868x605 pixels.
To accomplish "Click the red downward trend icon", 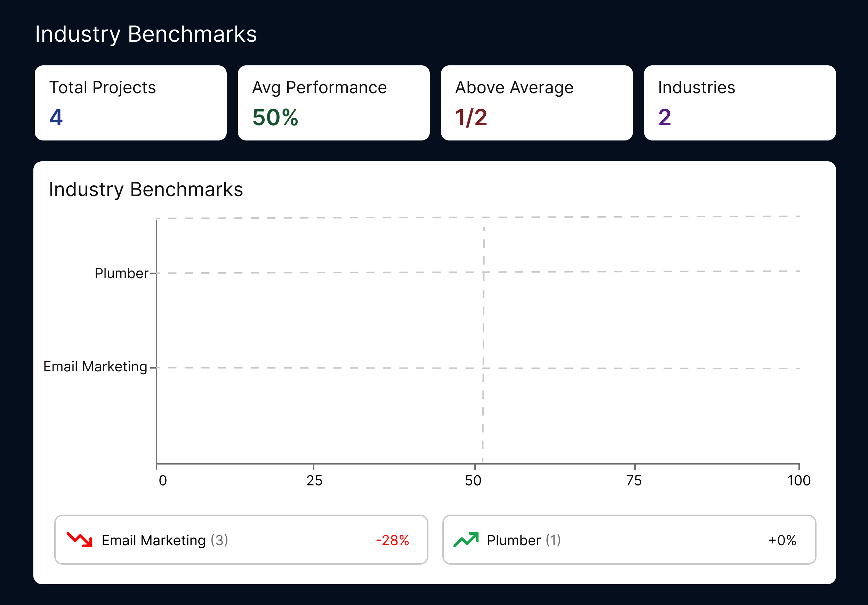I will pos(79,539).
